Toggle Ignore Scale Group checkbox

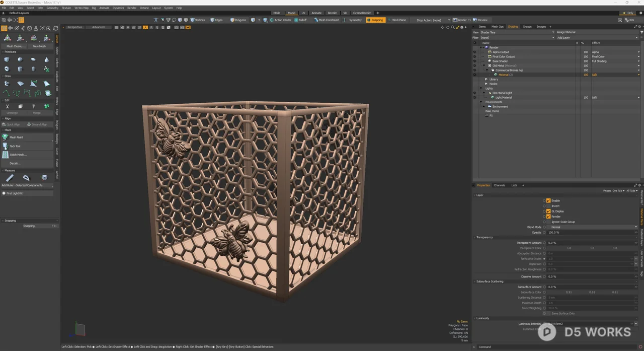click(x=548, y=222)
